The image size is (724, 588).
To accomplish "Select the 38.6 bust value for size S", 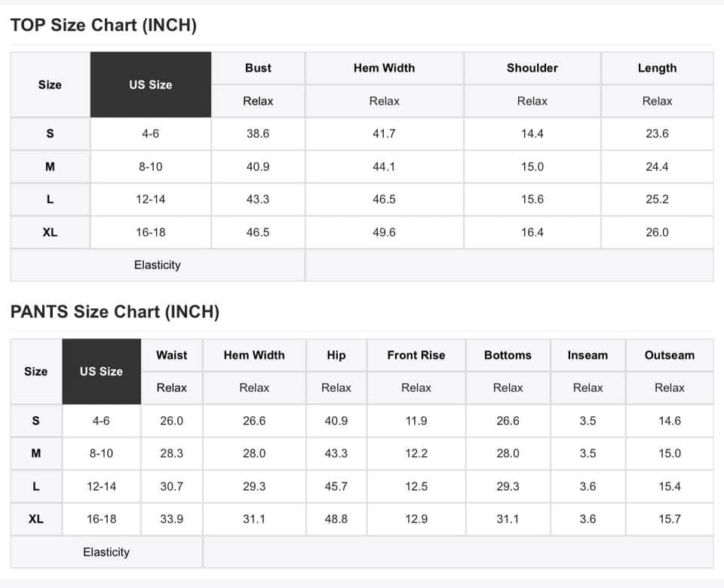I will (258, 134).
